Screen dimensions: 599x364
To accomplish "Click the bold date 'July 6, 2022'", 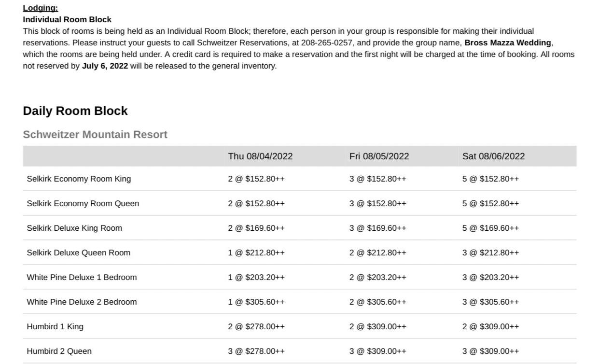I will [105, 66].
